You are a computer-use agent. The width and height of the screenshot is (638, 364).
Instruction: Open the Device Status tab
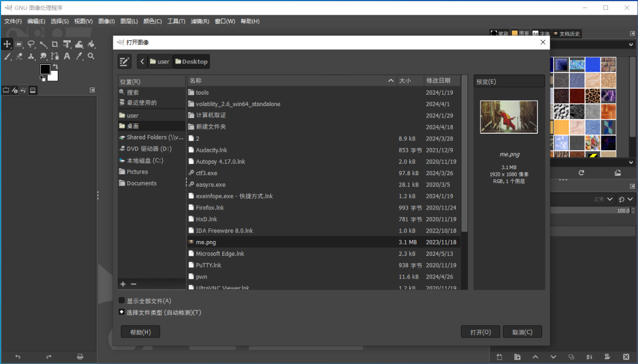[15, 90]
